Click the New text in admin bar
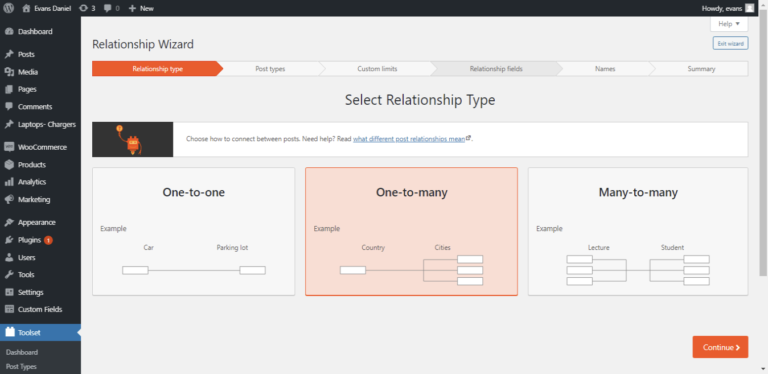768x374 pixels. click(x=146, y=8)
